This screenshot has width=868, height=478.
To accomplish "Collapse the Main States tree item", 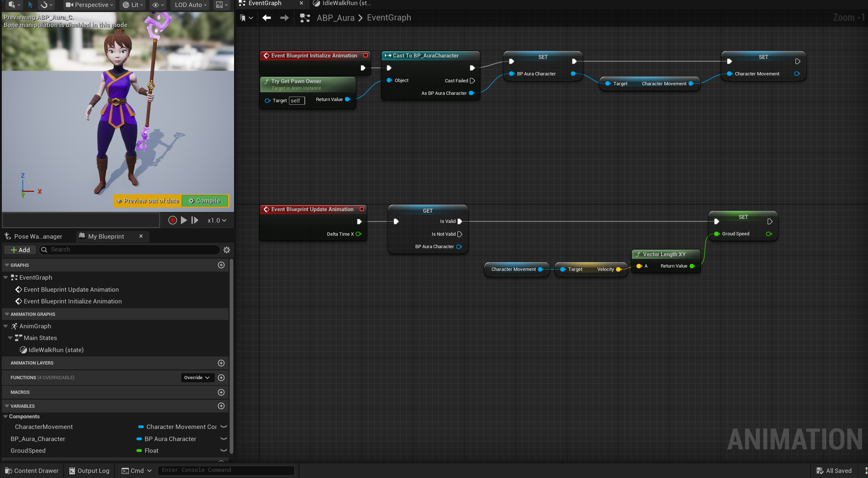I will (x=10, y=338).
